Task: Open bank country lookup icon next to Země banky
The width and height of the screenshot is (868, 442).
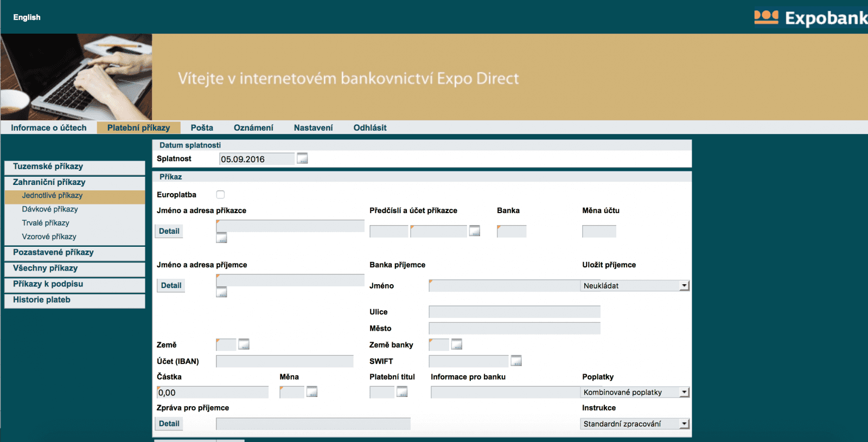Action: (x=457, y=344)
